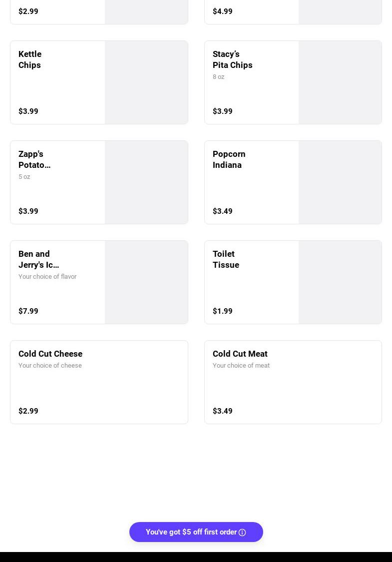Image resolution: width=392 pixels, height=562 pixels.
Task: Click the Kettle Chips image placeholder
Action: point(146,82)
